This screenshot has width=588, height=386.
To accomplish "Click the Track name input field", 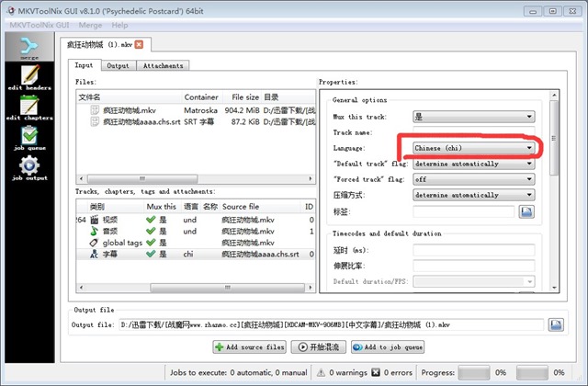I will click(472, 132).
